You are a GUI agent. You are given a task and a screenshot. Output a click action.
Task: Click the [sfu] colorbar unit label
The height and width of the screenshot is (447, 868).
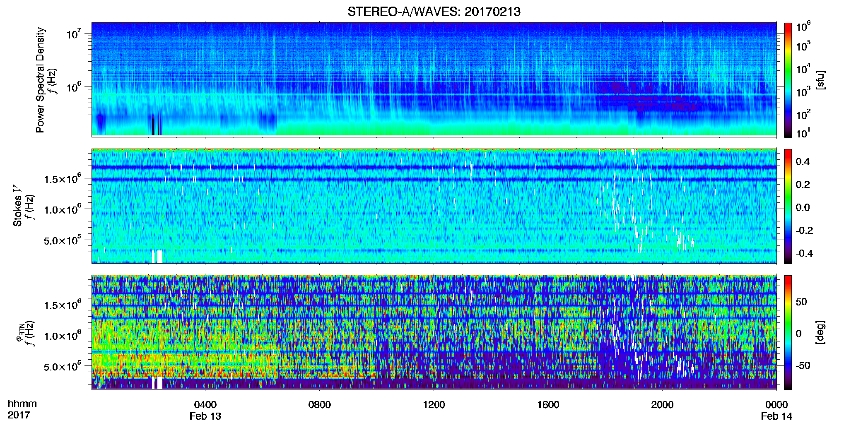point(820,80)
